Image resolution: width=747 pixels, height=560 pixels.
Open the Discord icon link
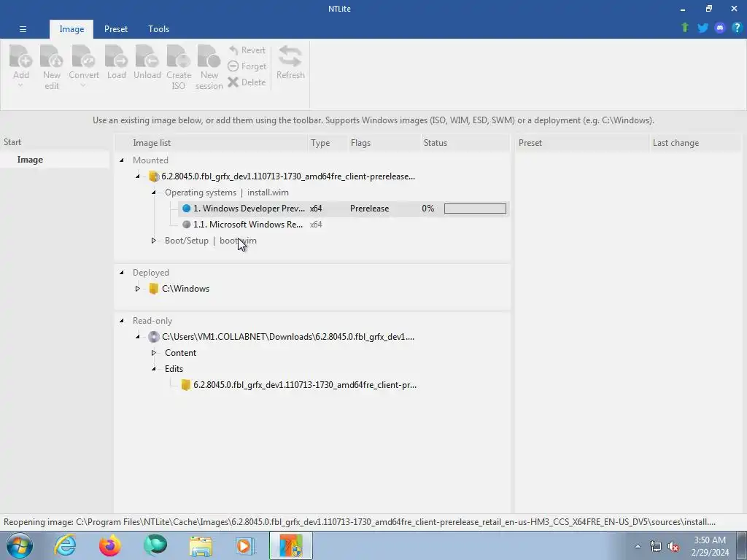[720, 28]
